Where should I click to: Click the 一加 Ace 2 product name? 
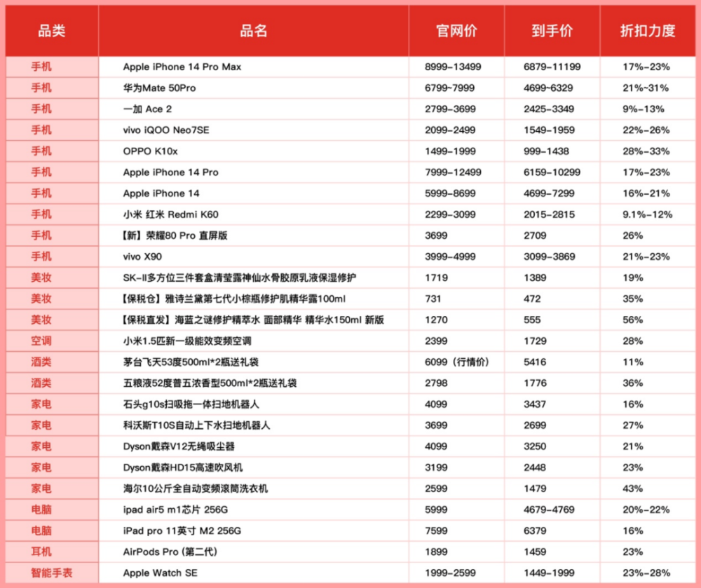click(x=147, y=109)
